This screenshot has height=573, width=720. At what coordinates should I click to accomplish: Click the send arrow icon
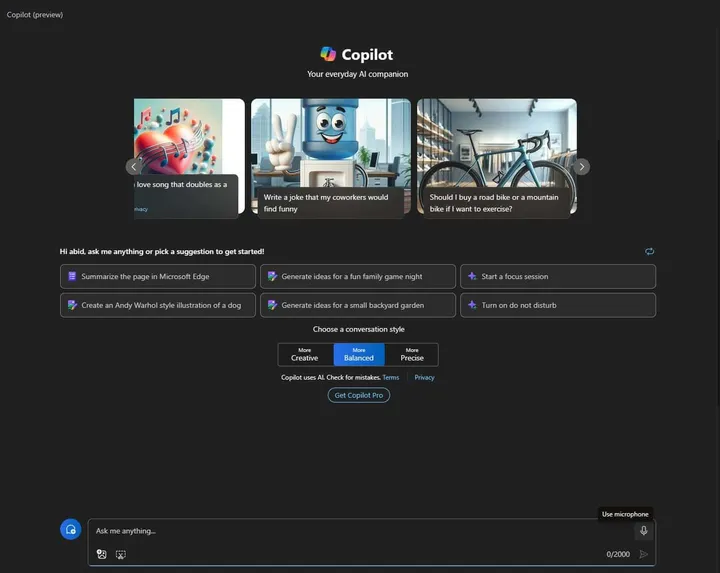[643, 554]
